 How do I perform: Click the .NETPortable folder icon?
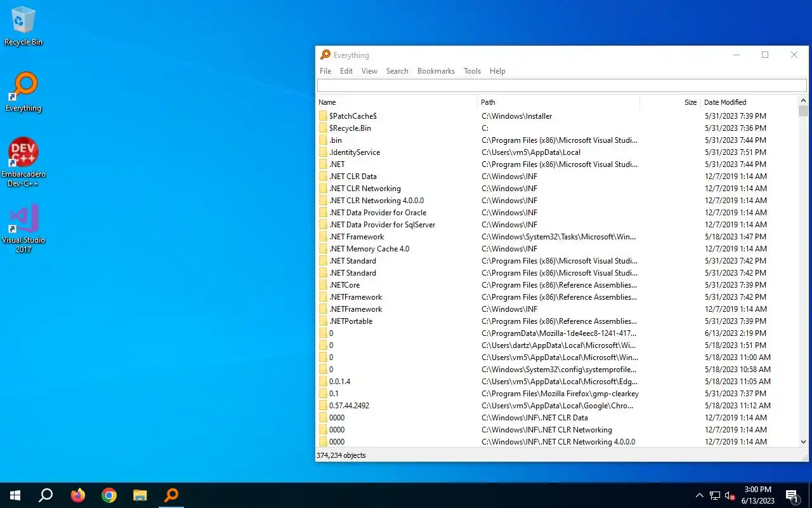tap(323, 321)
